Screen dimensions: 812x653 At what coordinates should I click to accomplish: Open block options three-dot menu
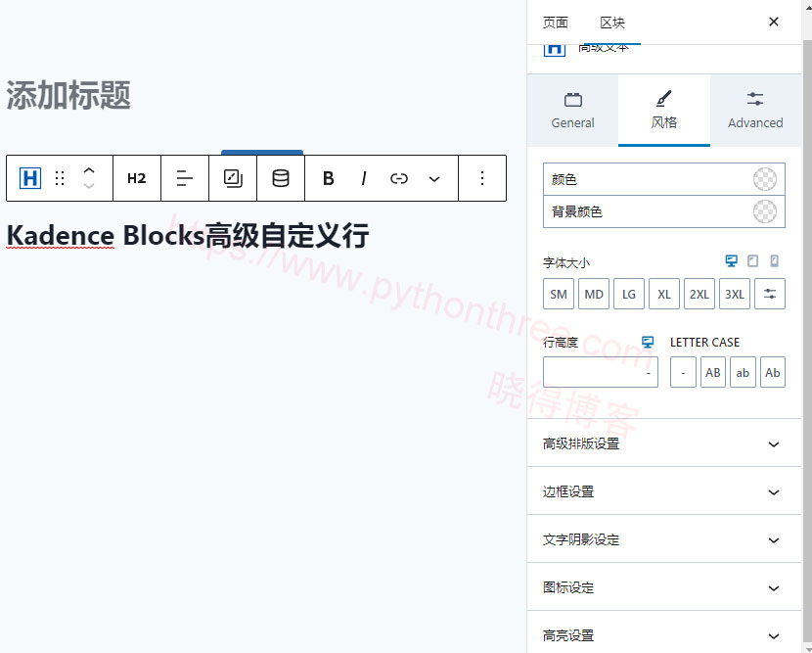pos(482,178)
